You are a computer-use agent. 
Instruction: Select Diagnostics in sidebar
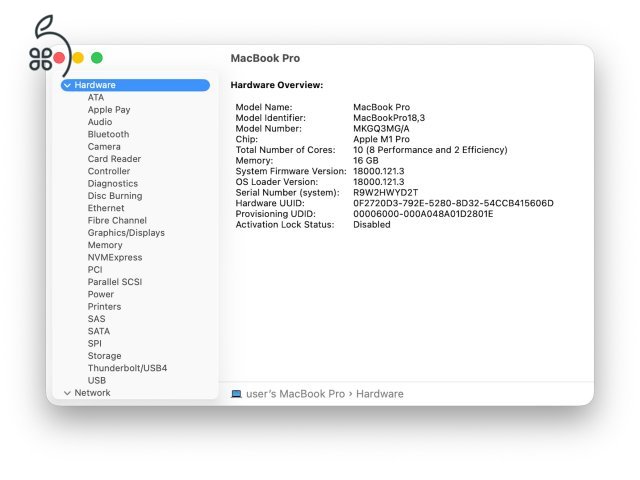113,184
